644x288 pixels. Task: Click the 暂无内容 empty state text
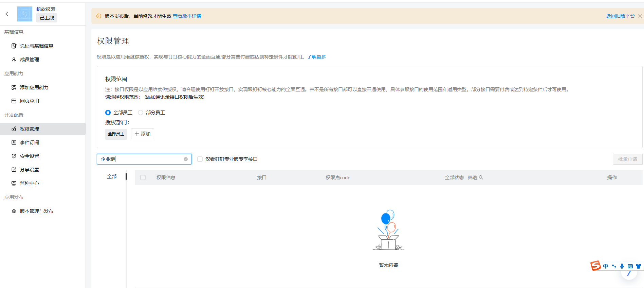coord(389,265)
